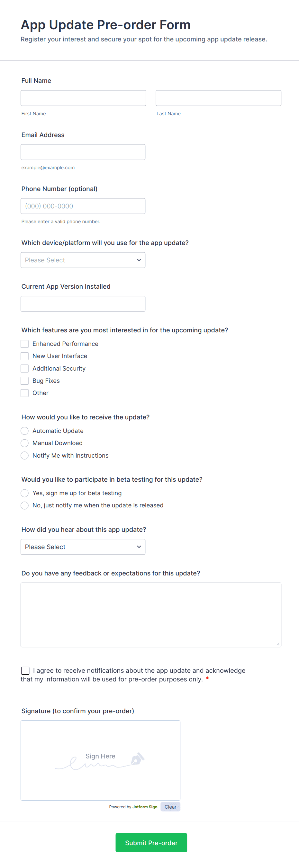Viewport: 299px width, 868px height.
Task: Check the Bug Fixes checkbox
Action: coord(24,381)
